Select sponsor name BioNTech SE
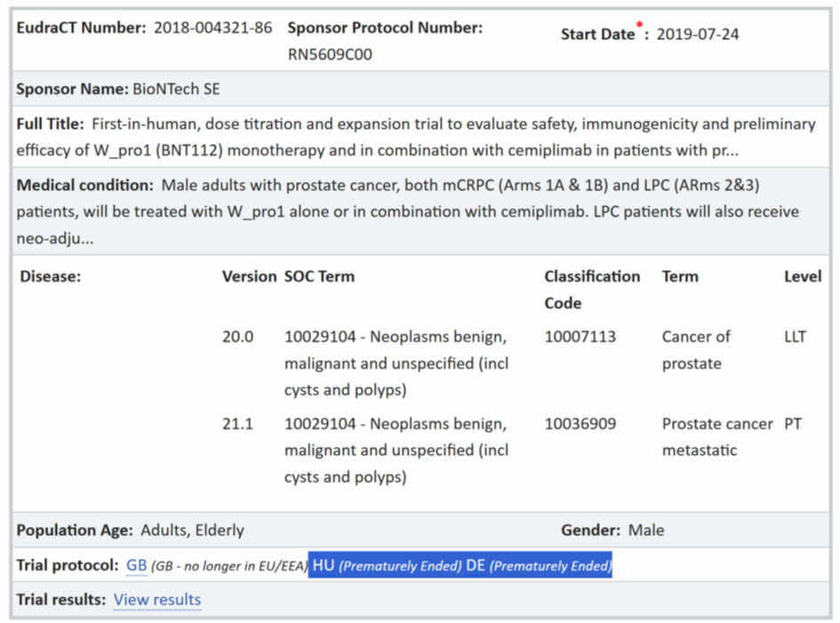Image resolution: width=840 pixels, height=623 pixels. [176, 89]
